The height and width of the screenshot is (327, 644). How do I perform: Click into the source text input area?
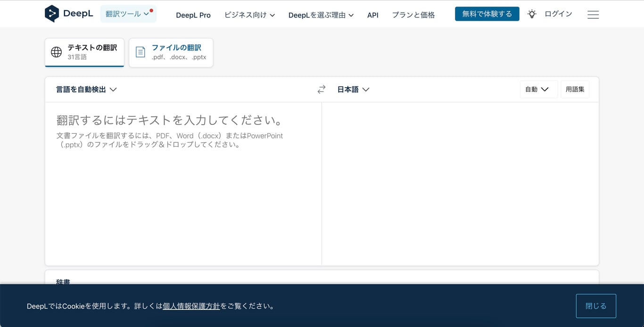point(183,184)
